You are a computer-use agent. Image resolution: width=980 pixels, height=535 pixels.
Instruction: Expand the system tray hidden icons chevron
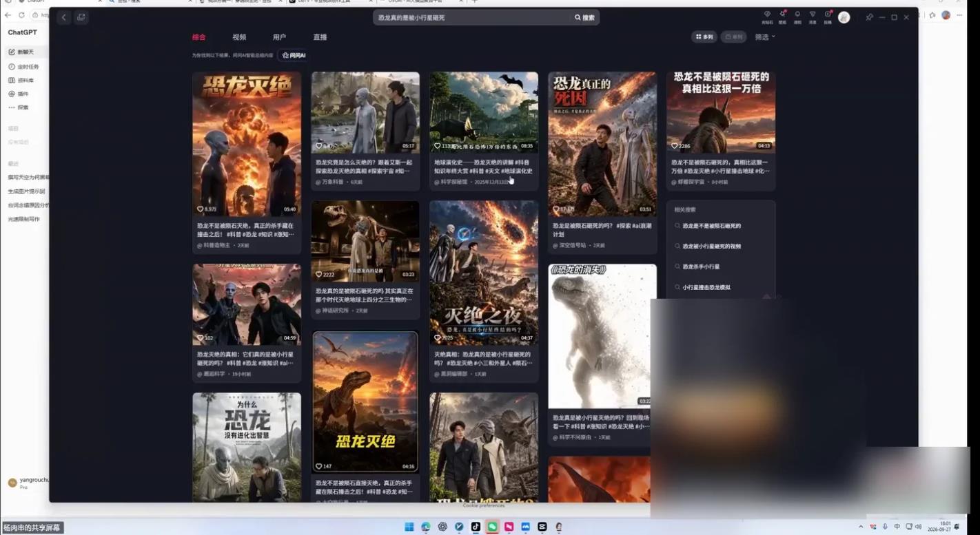point(861,527)
